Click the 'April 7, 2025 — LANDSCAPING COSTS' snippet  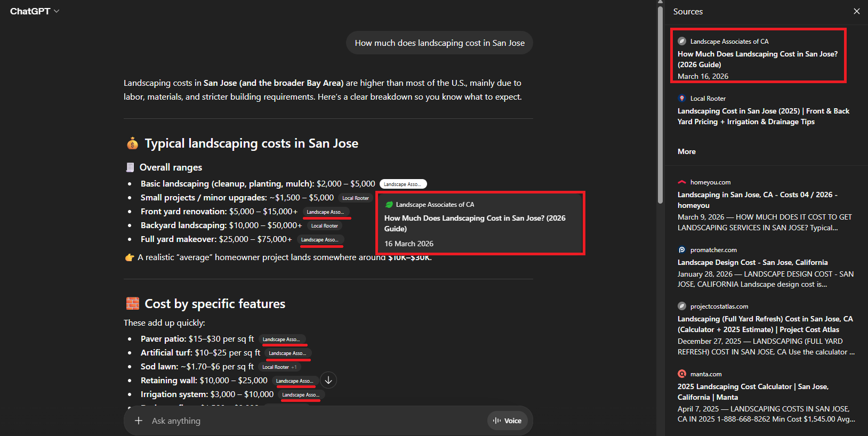766,414
